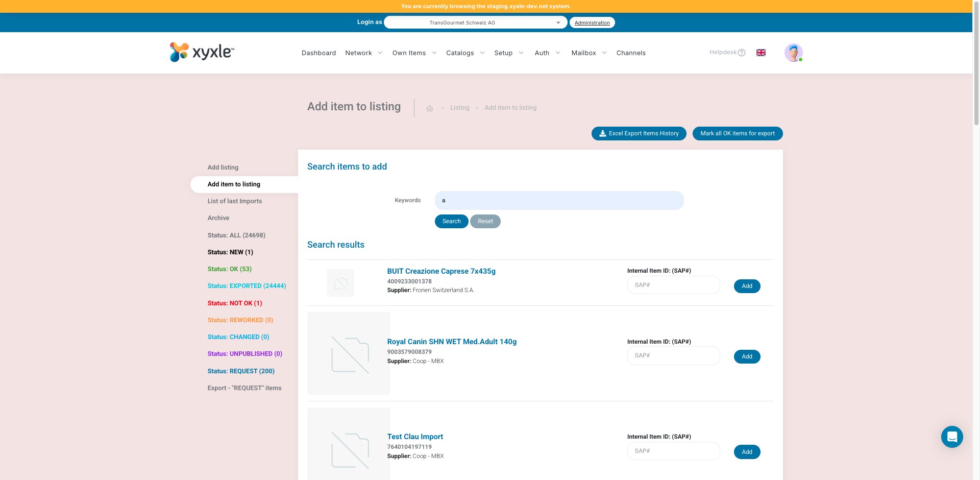Click the Search button
This screenshot has width=980, height=480.
[451, 222]
